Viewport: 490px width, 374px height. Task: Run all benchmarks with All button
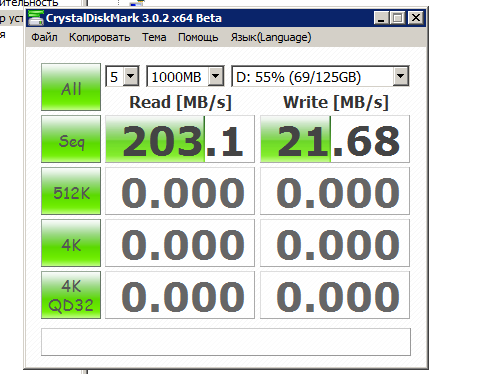tap(71, 87)
